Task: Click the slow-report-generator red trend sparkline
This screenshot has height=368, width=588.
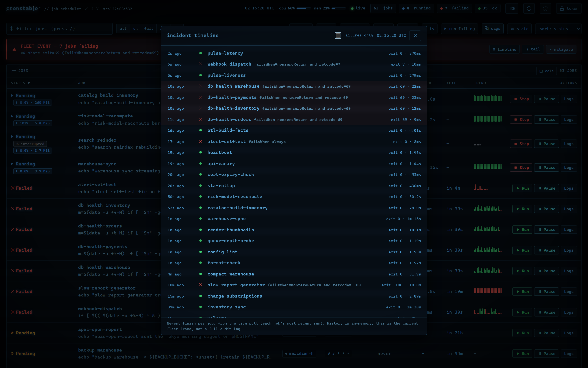Action: pyautogui.click(x=487, y=291)
